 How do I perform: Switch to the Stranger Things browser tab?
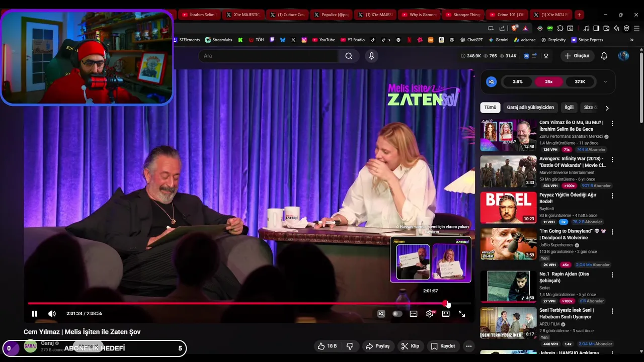coord(462,15)
